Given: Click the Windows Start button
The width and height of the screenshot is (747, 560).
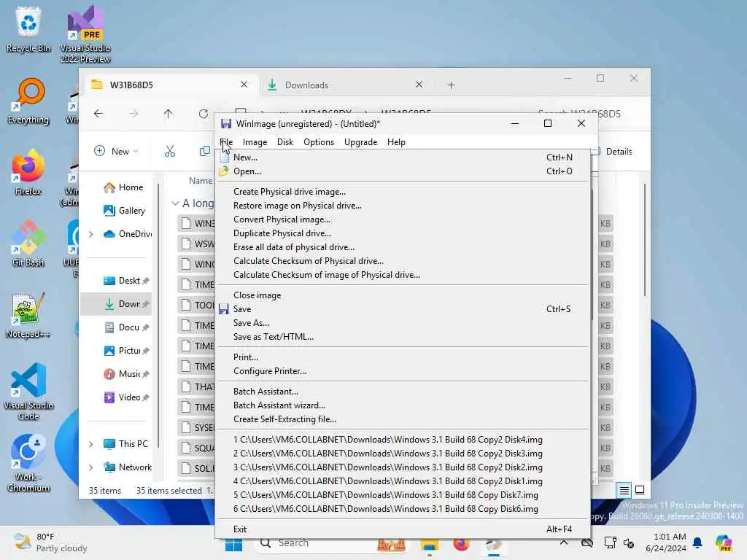Looking at the screenshot, I should click(x=233, y=543).
